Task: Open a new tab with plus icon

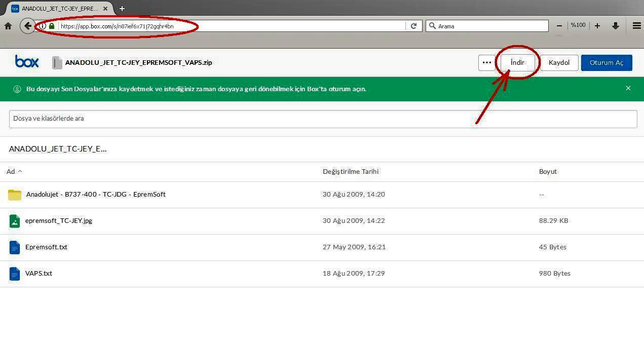Action: coord(122,9)
